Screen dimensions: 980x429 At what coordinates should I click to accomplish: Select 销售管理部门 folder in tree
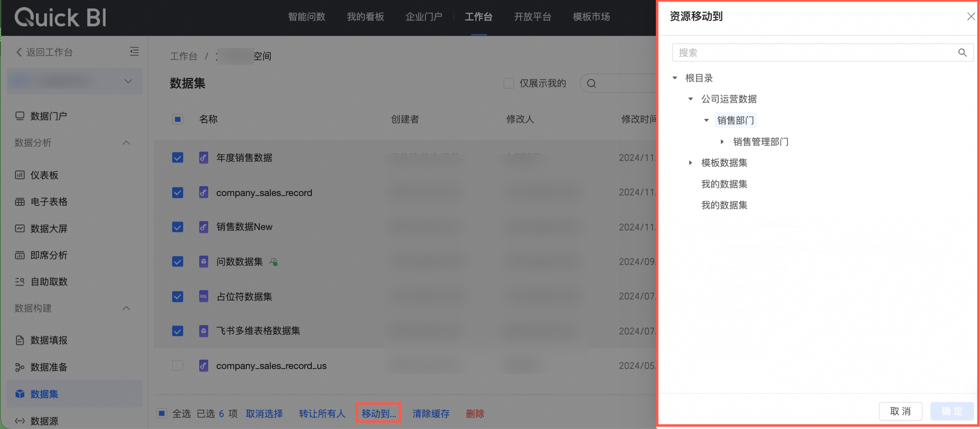coord(761,142)
